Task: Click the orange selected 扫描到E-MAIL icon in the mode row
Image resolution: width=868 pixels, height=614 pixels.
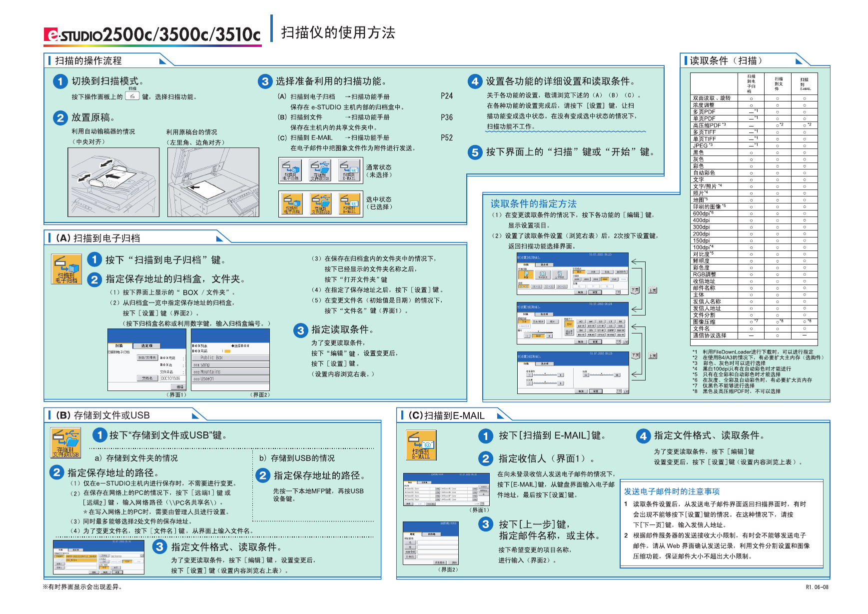Action: point(350,203)
